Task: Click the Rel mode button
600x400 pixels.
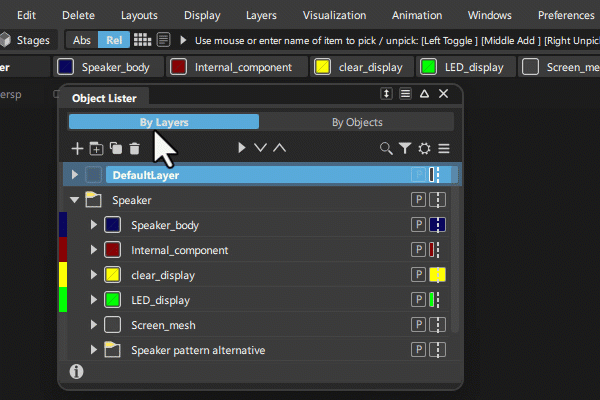Action: (x=115, y=40)
